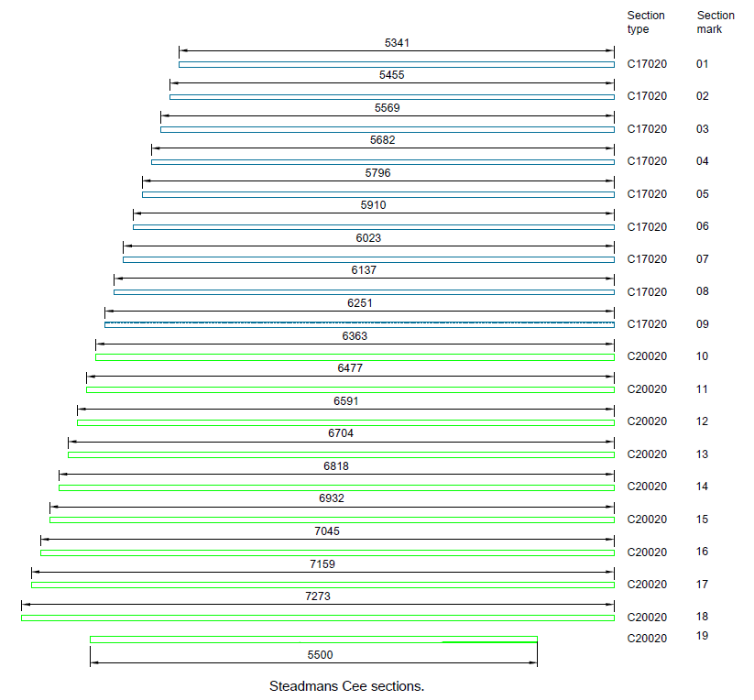Click the Section type column header
Viewport: 754px width, 700px height.
(x=646, y=22)
